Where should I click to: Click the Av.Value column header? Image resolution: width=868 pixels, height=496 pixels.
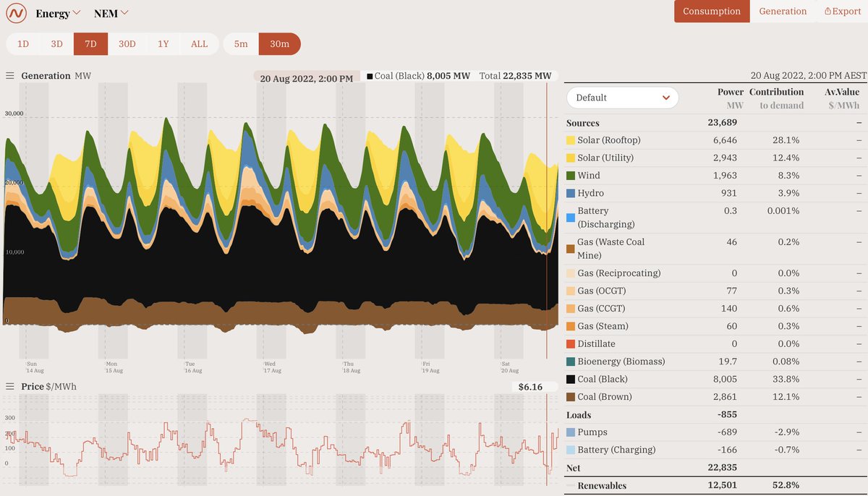[842, 98]
